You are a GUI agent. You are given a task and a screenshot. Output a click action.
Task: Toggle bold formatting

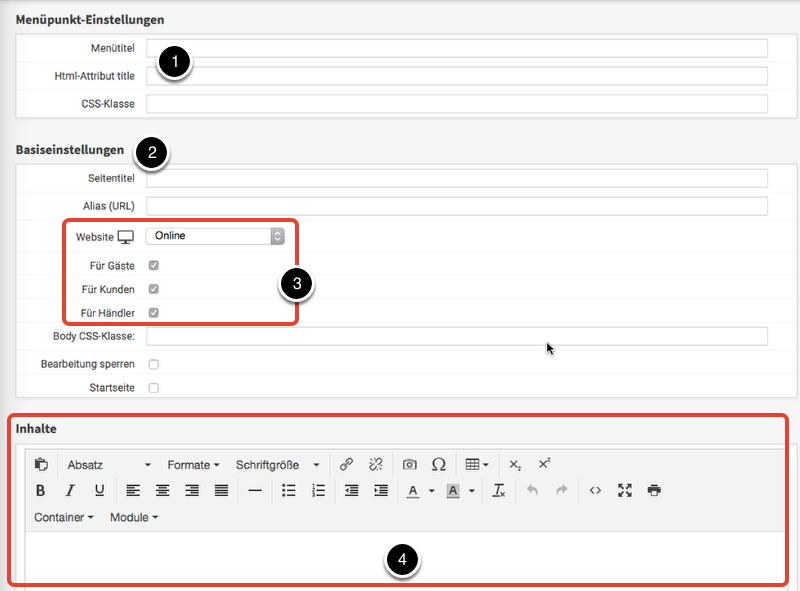(x=41, y=490)
